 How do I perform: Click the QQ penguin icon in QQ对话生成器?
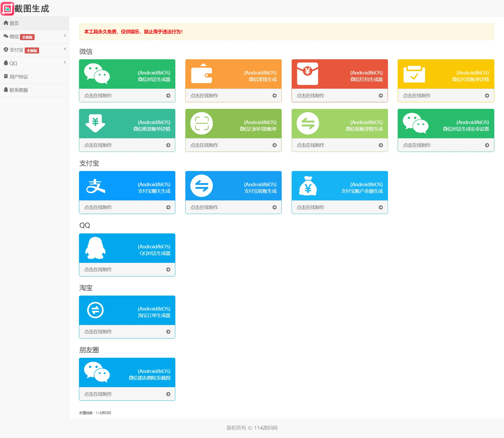95,248
